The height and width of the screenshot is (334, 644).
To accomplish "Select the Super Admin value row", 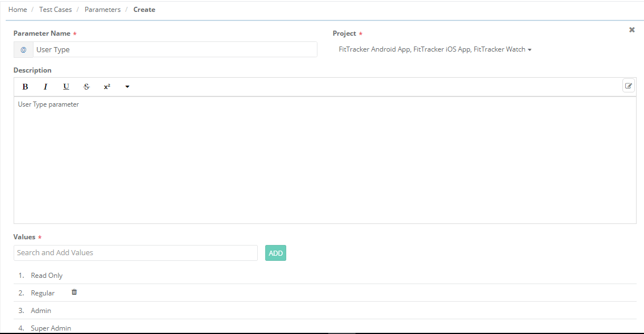I will coord(51,328).
